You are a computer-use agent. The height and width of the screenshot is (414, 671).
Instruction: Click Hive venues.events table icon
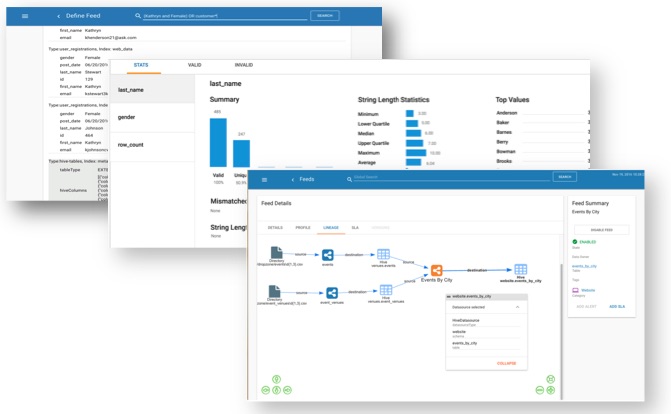tap(383, 254)
